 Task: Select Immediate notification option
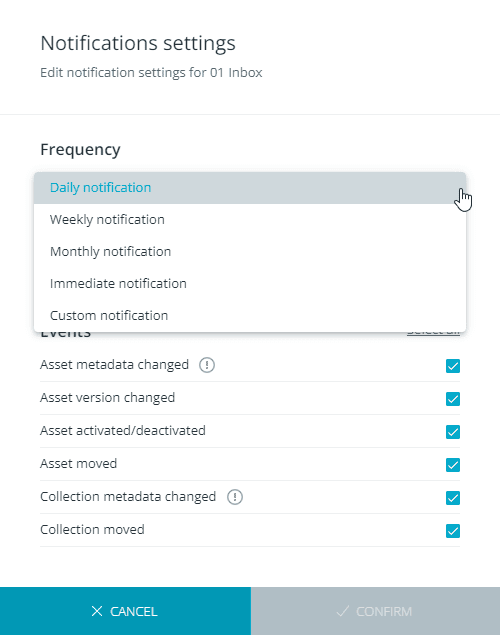click(250, 283)
